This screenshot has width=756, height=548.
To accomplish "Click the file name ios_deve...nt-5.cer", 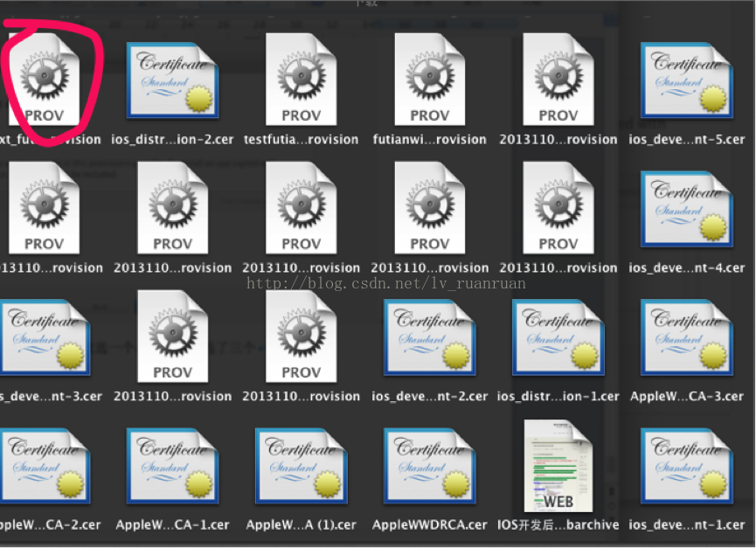I will (x=687, y=140).
